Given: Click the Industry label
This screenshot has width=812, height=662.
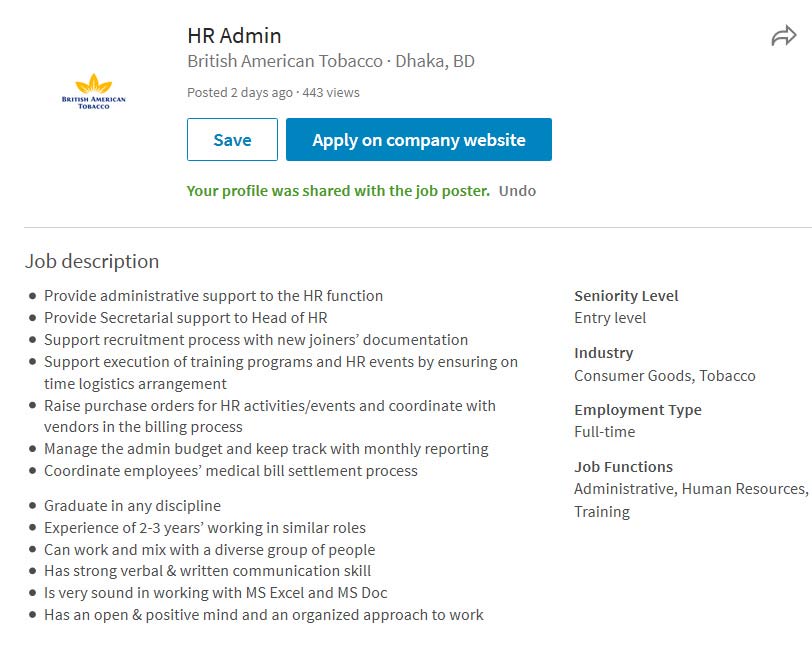Looking at the screenshot, I should 604,353.
